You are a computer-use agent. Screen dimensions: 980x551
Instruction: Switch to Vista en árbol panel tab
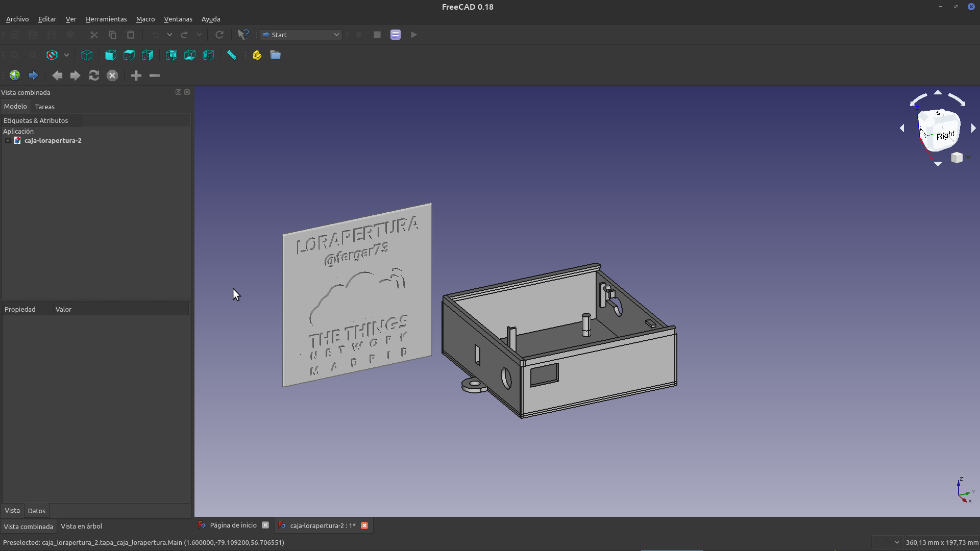coord(82,526)
